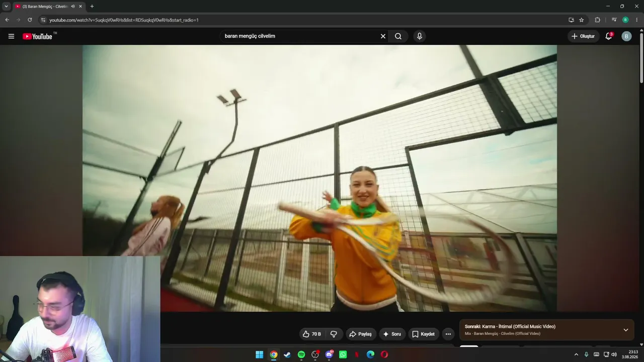The height and width of the screenshot is (362, 644).
Task: Open Chrome profile avatar
Action: click(x=625, y=20)
